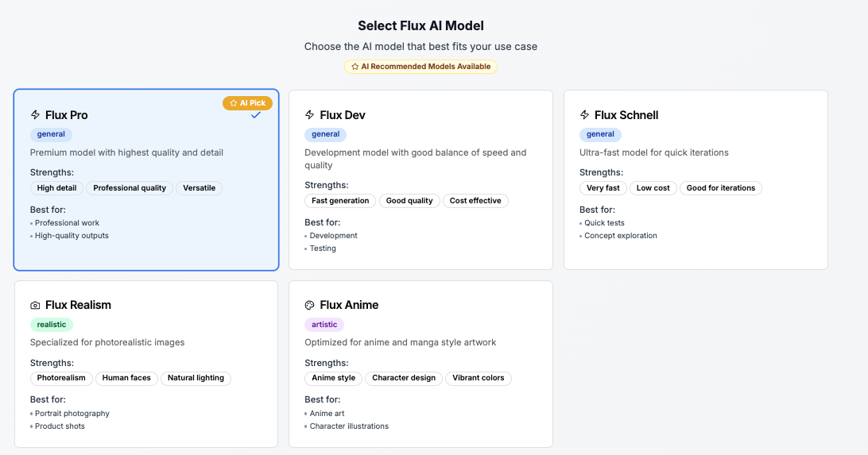Click the palette icon beside Flux Anime
Viewport: 868px width, 455px height.
point(310,305)
